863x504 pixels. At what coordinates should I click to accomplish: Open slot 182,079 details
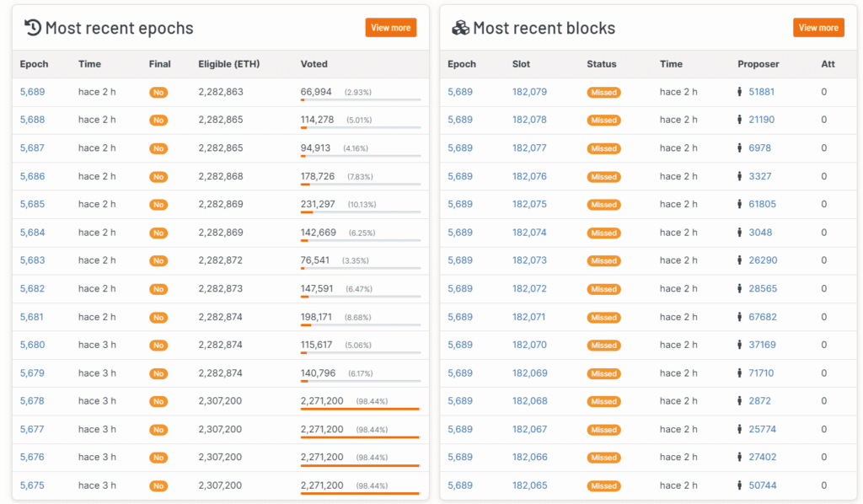click(529, 92)
